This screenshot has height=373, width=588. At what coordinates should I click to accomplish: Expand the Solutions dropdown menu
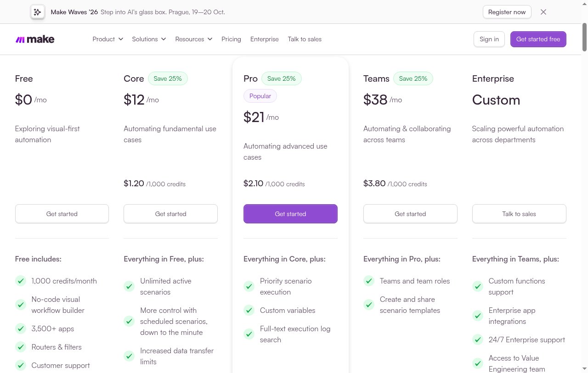click(x=149, y=39)
